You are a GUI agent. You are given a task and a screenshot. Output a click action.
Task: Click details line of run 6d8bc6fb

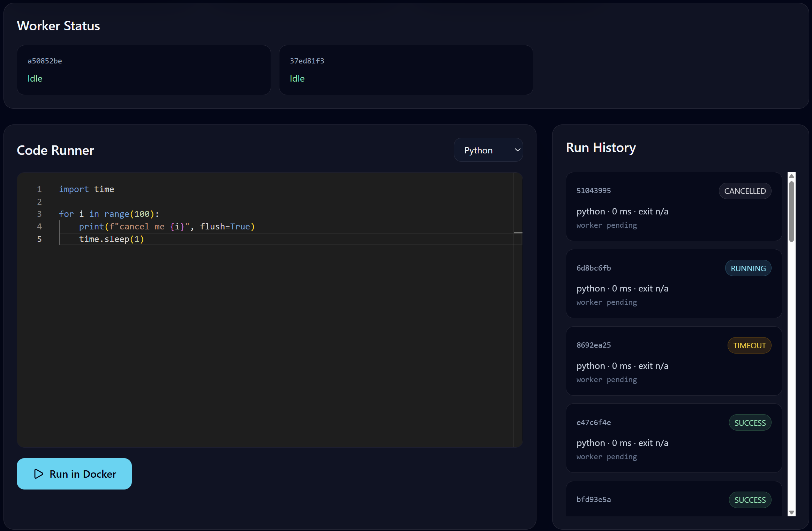[x=622, y=288]
